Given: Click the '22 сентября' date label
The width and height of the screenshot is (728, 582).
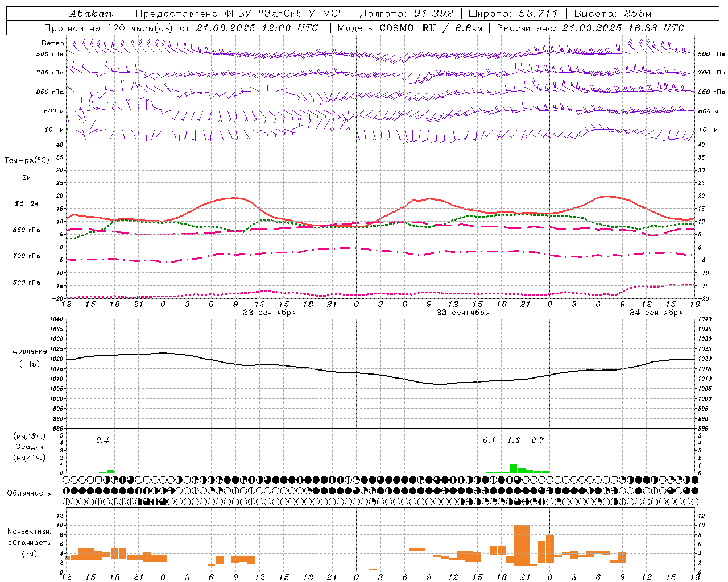Looking at the screenshot, I should (270, 313).
